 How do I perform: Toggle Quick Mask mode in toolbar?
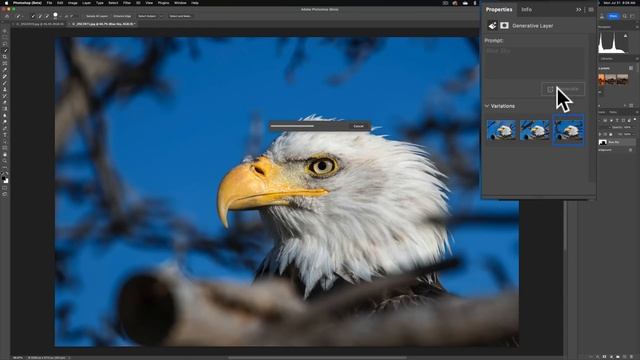[5, 188]
